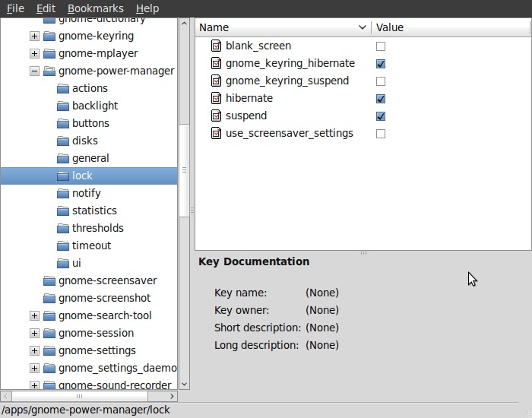
Task: Click the gnome-keyring folder icon
Action: [x=49, y=36]
